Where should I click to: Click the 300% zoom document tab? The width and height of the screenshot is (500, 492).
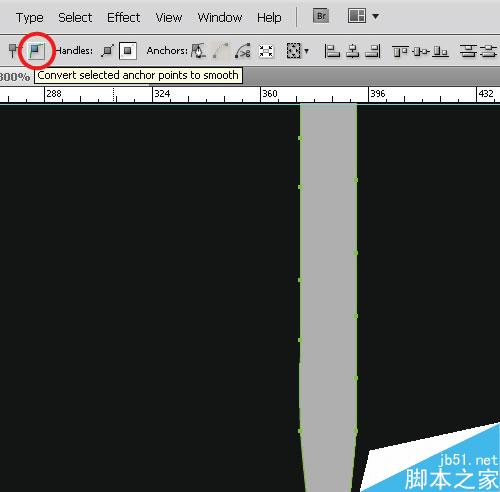pos(15,77)
